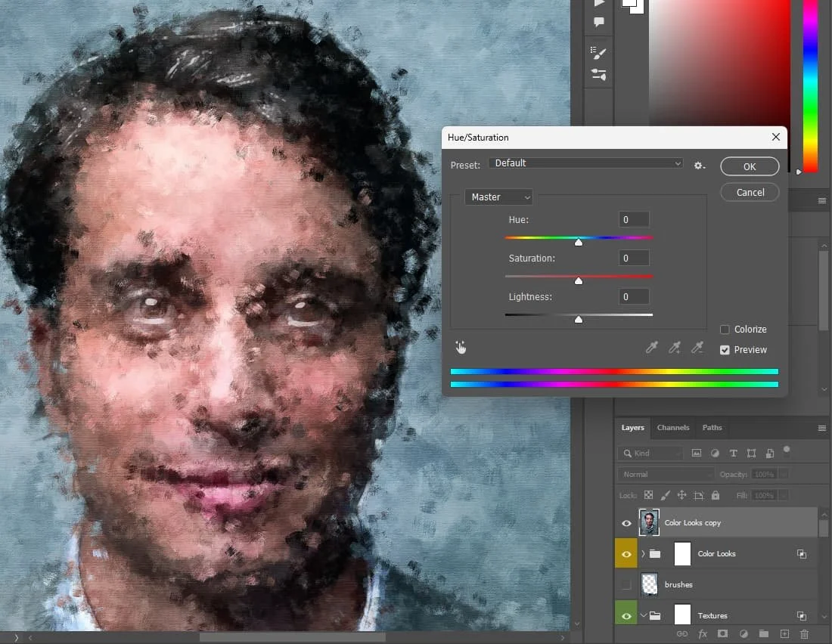Viewport: 832px width, 644px height.
Task: Activate the on-image adjustment hand tool
Action: point(461,347)
